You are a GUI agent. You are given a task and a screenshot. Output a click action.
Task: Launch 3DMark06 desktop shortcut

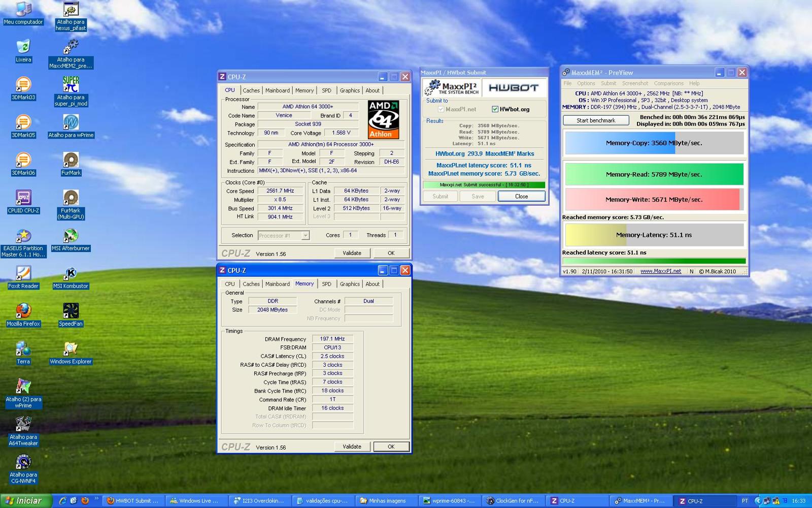click(23, 165)
